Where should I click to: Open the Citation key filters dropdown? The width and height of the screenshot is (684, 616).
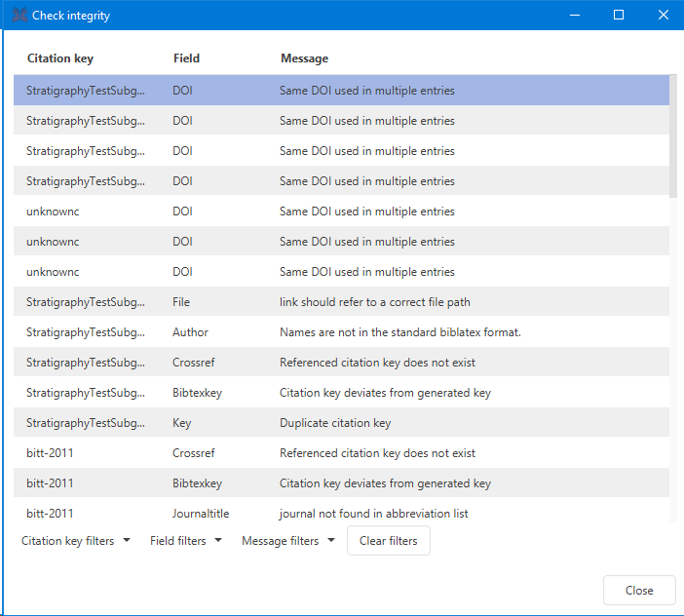75,541
